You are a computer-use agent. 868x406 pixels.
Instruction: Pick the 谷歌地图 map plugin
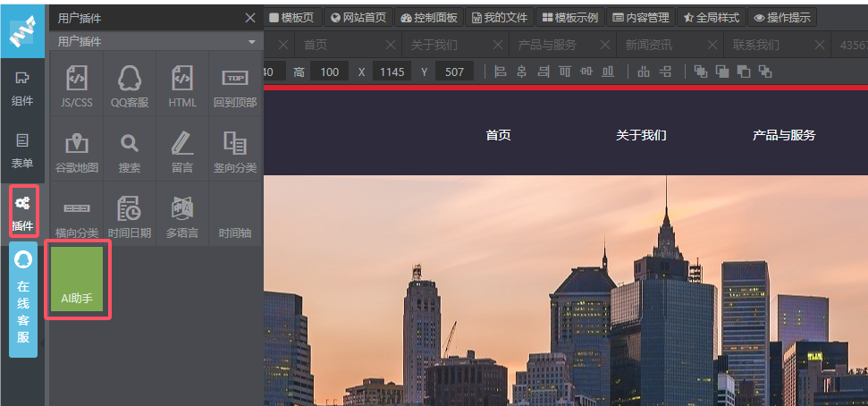click(x=76, y=148)
